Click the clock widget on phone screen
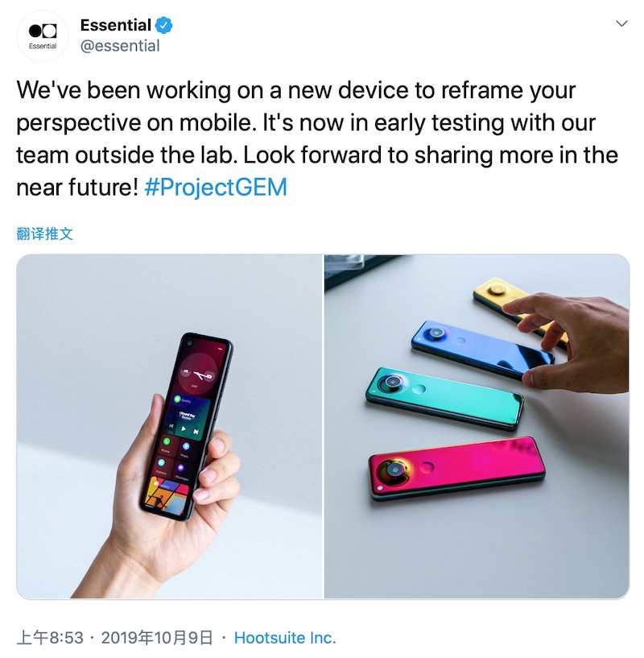The height and width of the screenshot is (658, 644). click(x=198, y=374)
